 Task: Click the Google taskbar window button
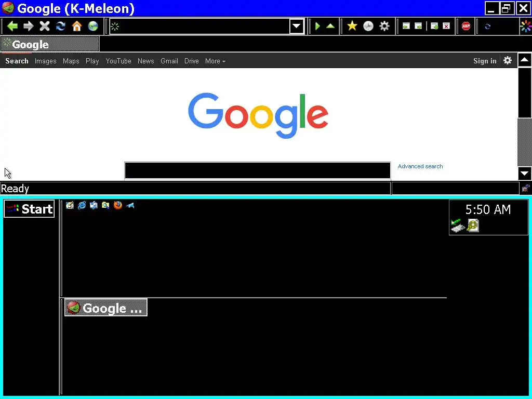pyautogui.click(x=106, y=308)
